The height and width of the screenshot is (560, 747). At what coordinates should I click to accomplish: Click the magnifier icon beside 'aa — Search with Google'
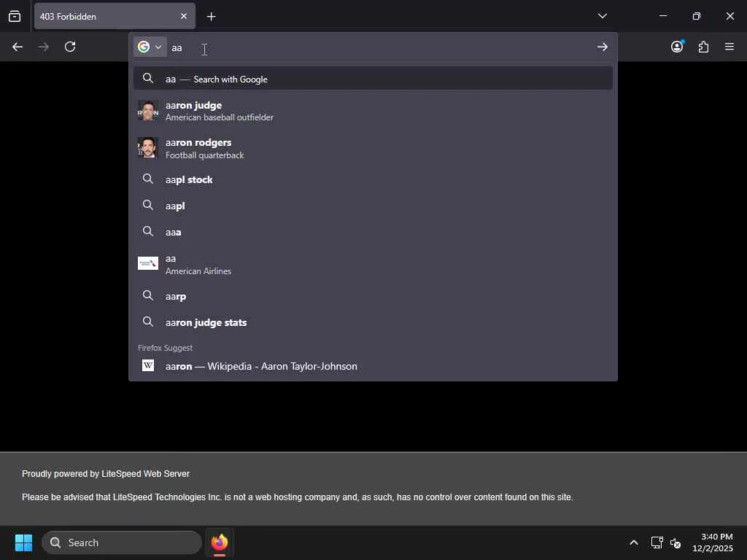(147, 78)
